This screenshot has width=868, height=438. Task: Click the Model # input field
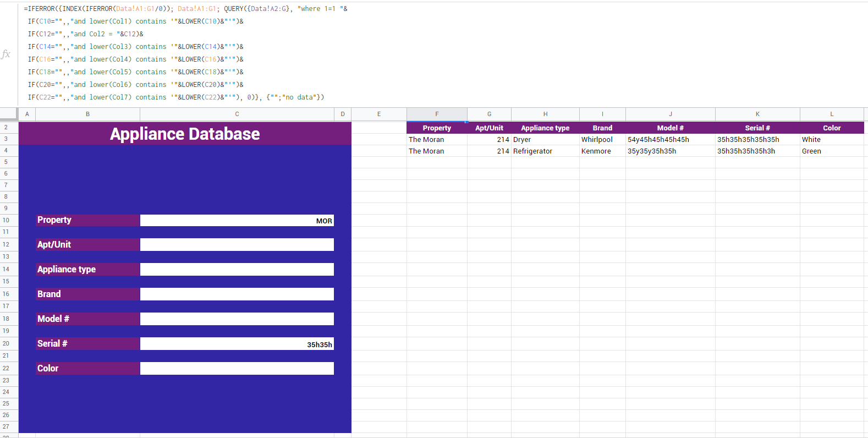(x=237, y=319)
